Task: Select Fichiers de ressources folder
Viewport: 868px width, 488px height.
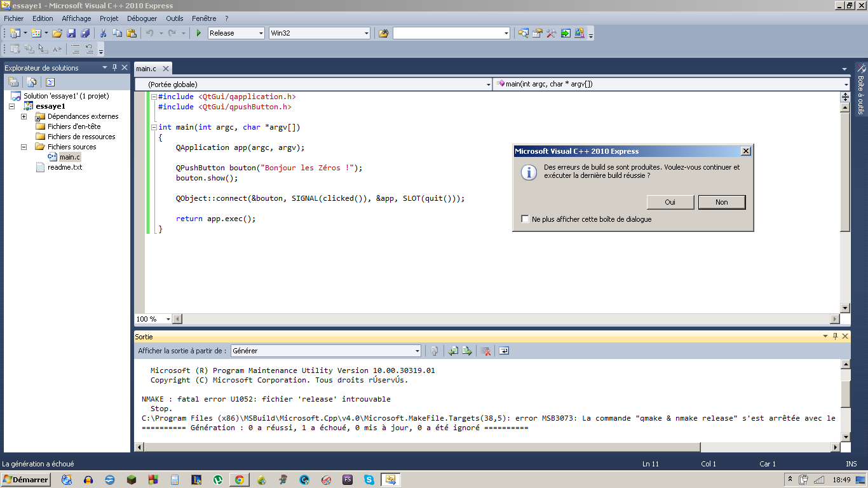Action: coord(81,137)
